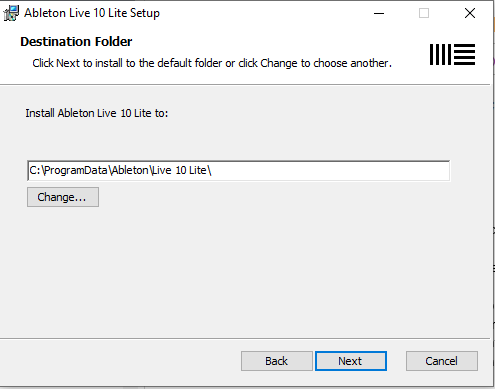
Task: Click the 'Live 10 Lite' segment in the path
Action: coord(180,171)
